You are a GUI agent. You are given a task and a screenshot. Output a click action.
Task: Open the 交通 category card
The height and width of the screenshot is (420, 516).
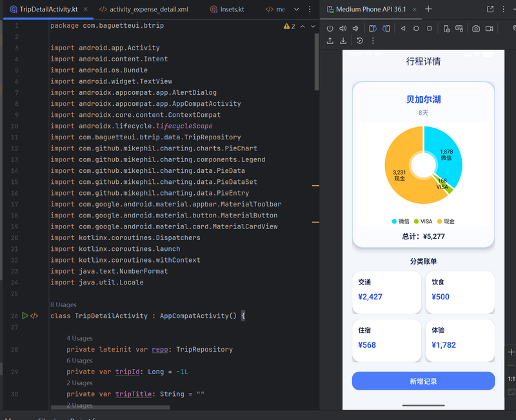(x=386, y=290)
